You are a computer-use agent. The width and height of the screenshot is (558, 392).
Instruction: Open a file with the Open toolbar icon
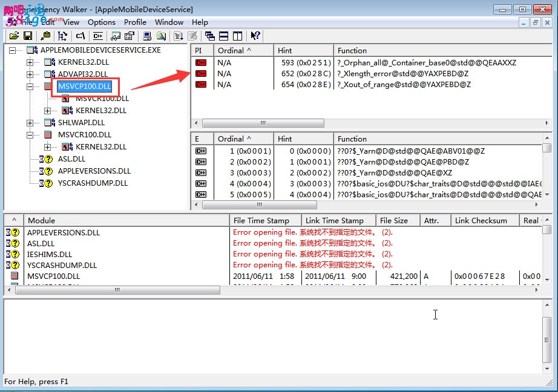tap(15, 36)
